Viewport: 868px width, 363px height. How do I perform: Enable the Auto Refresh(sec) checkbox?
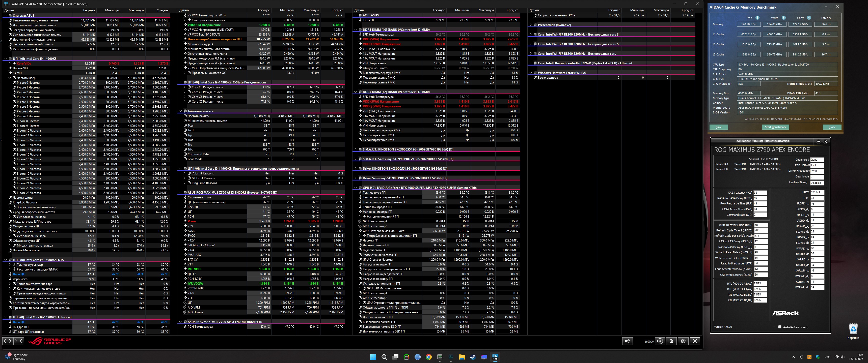(x=780, y=327)
